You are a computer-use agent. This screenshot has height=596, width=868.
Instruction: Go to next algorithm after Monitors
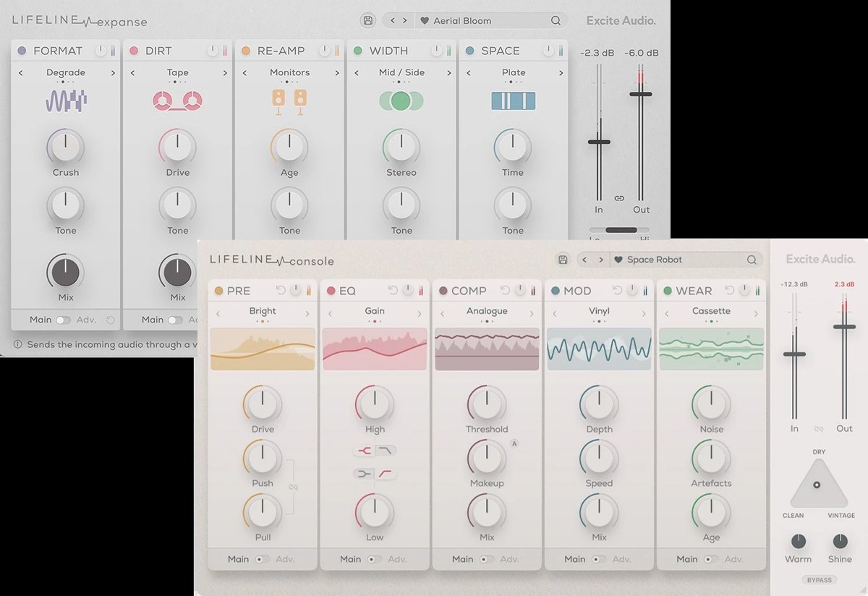tap(337, 73)
